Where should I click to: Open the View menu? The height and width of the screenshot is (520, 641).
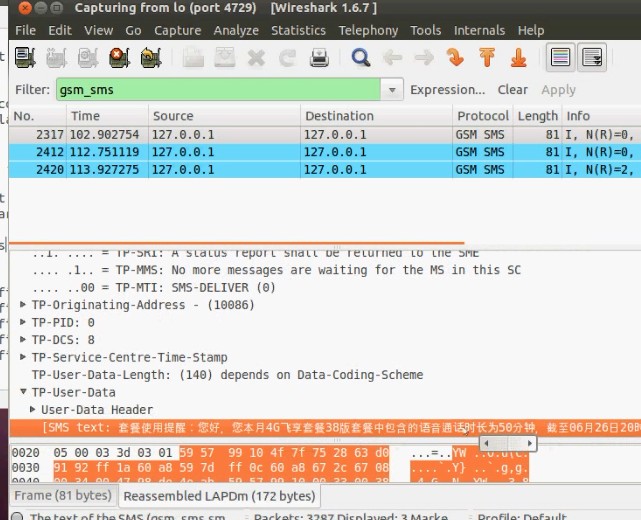(x=99, y=30)
